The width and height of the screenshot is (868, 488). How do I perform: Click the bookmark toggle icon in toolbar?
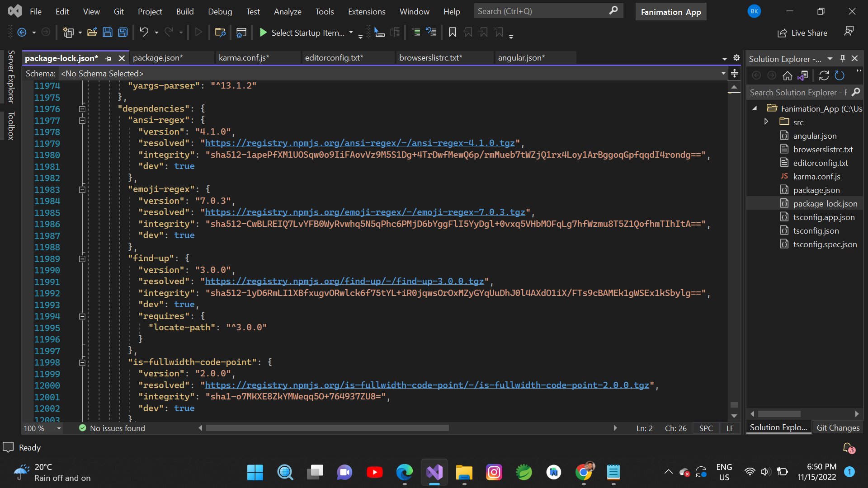coord(452,32)
